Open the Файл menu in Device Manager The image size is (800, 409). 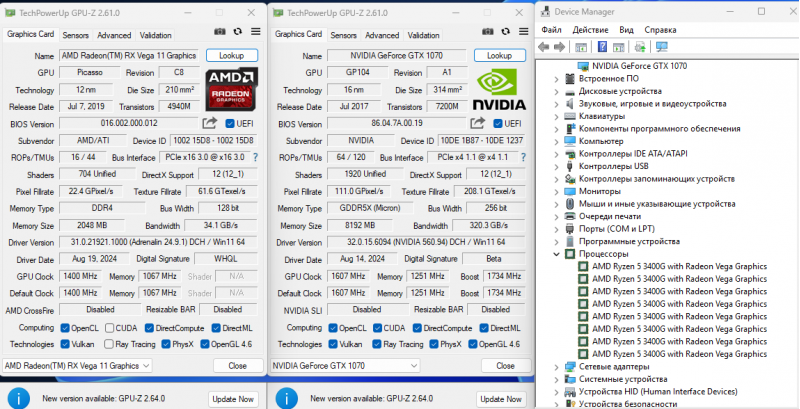[x=551, y=30]
